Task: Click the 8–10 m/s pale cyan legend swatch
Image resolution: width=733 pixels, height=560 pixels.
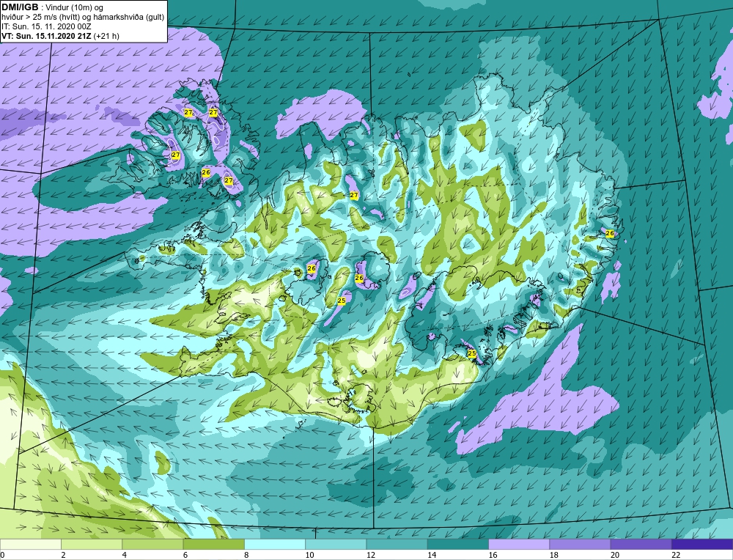Action: [x=275, y=544]
